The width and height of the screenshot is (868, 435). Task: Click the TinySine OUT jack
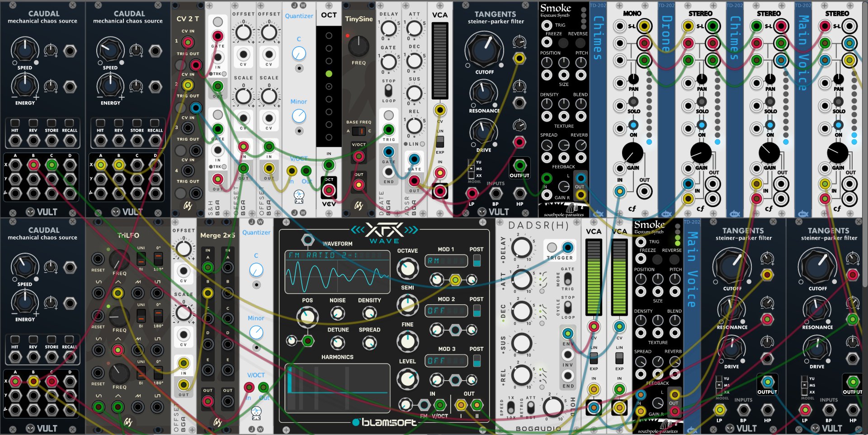pos(359,184)
